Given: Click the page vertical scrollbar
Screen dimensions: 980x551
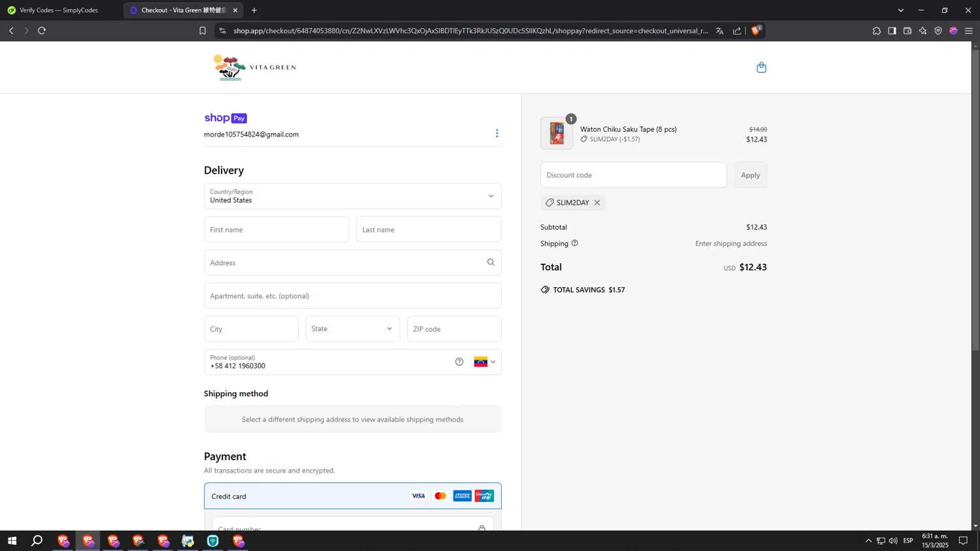Looking at the screenshot, I should tap(975, 201).
